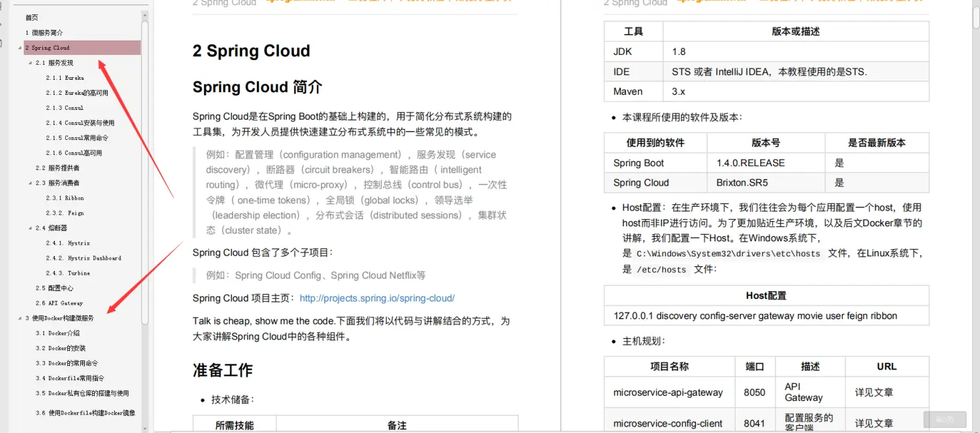
Task: Click the 'C:\Windows\System32\drivers\etc\hosts' code text
Action: pyautogui.click(x=728, y=254)
